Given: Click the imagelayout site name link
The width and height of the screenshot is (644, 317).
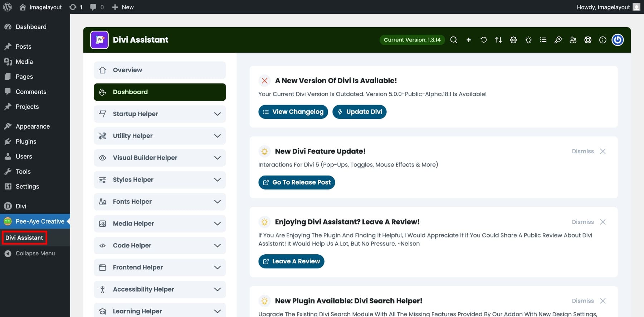Looking at the screenshot, I should point(40,7).
